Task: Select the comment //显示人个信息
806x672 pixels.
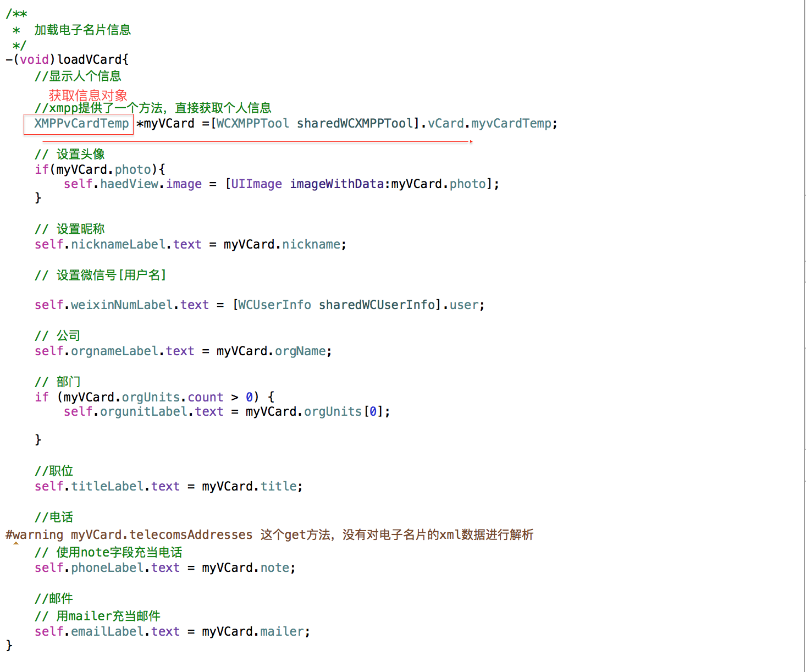Action: click(78, 76)
